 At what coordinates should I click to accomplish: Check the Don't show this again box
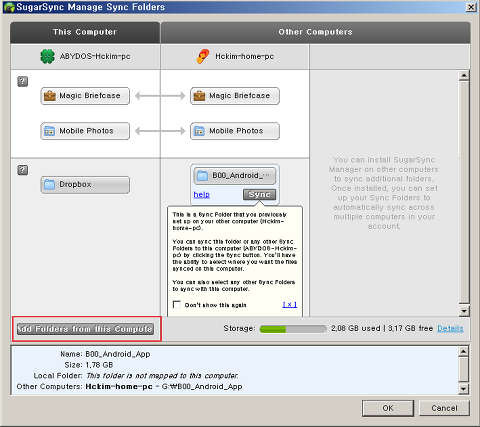pos(177,305)
